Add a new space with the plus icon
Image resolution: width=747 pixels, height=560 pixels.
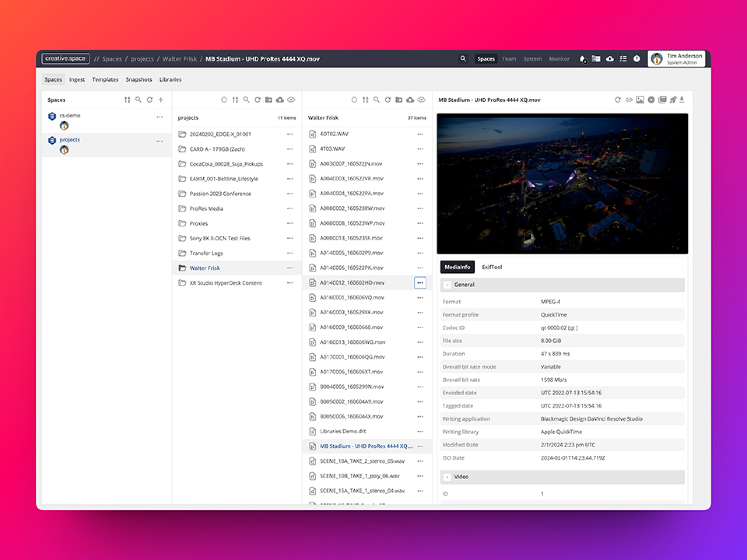[x=161, y=100]
